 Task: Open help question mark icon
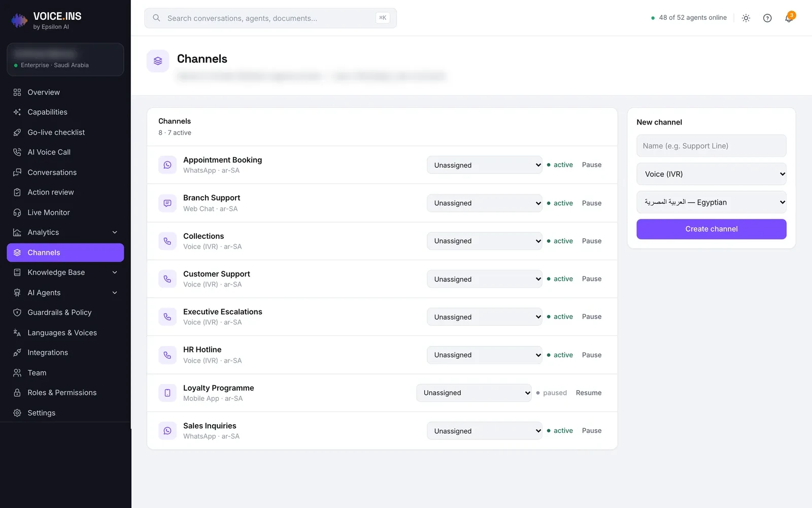click(767, 18)
